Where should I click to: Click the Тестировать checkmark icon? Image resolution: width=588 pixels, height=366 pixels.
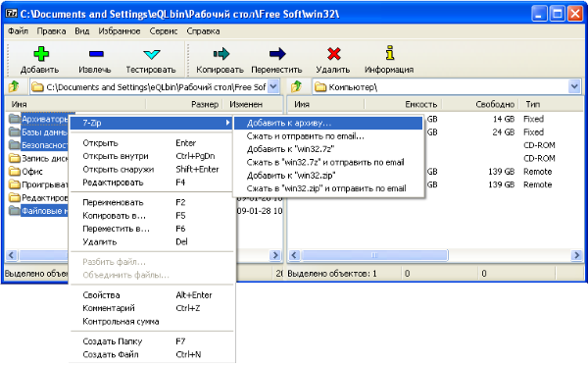coord(152,54)
